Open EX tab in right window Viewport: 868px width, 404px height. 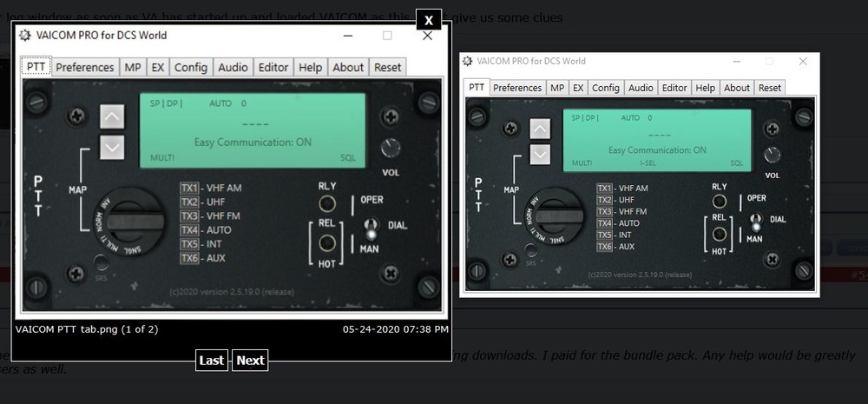pyautogui.click(x=578, y=88)
